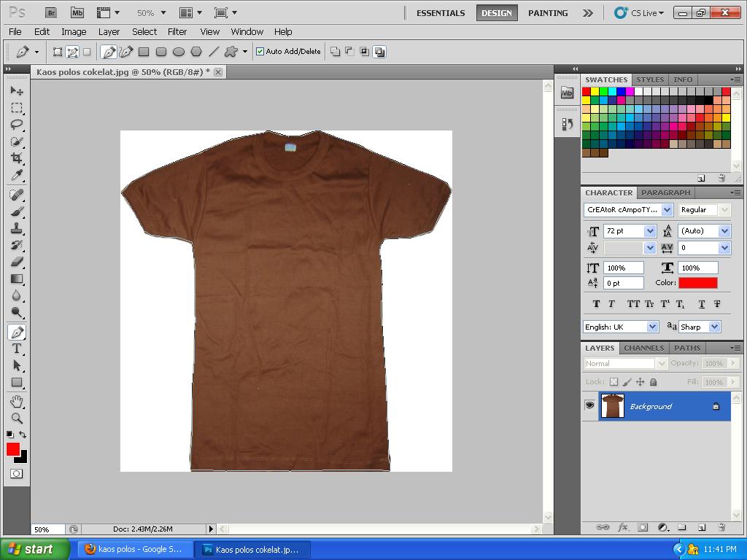Viewport: 747px width, 560px height.
Task: Click the red foreground color swatch
Action: pos(13,449)
